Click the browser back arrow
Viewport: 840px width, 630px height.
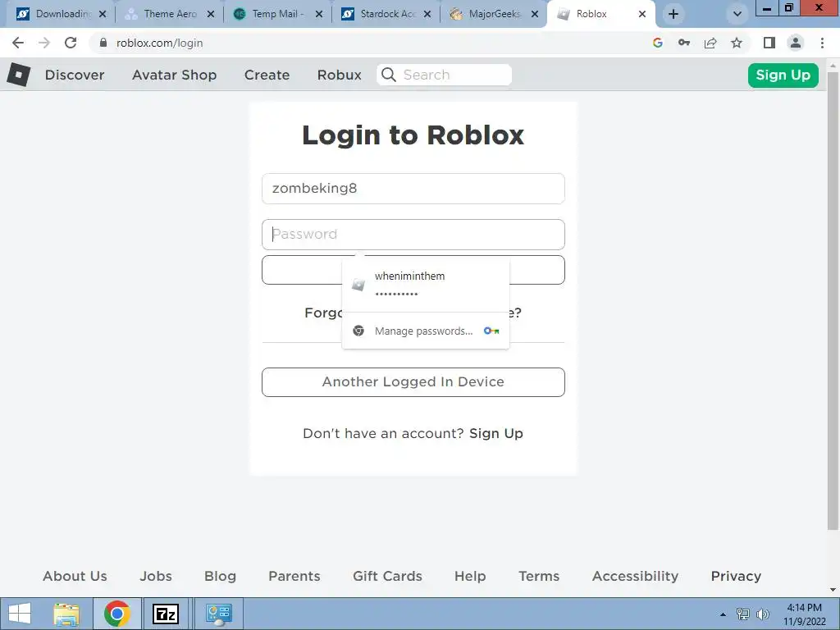click(18, 43)
